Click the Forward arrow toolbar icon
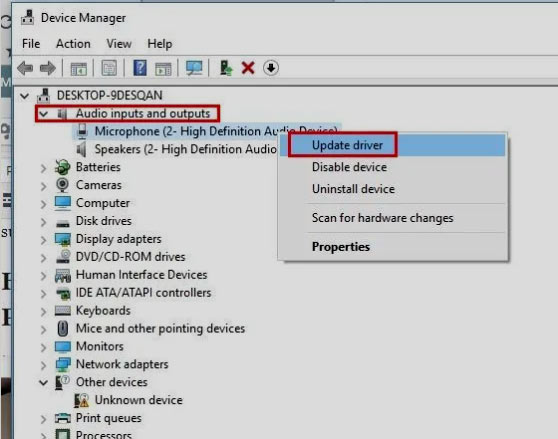558x439 pixels. tap(48, 68)
